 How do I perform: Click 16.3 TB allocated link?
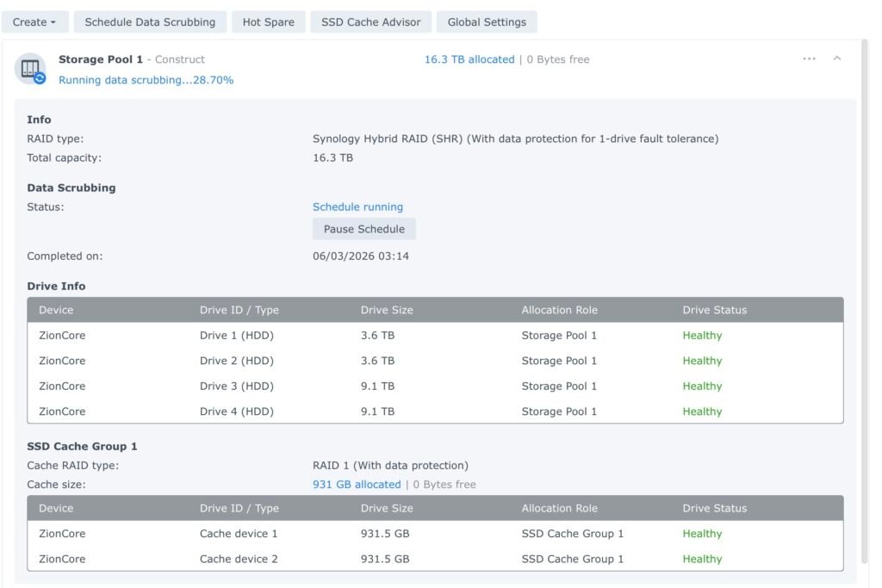click(469, 59)
